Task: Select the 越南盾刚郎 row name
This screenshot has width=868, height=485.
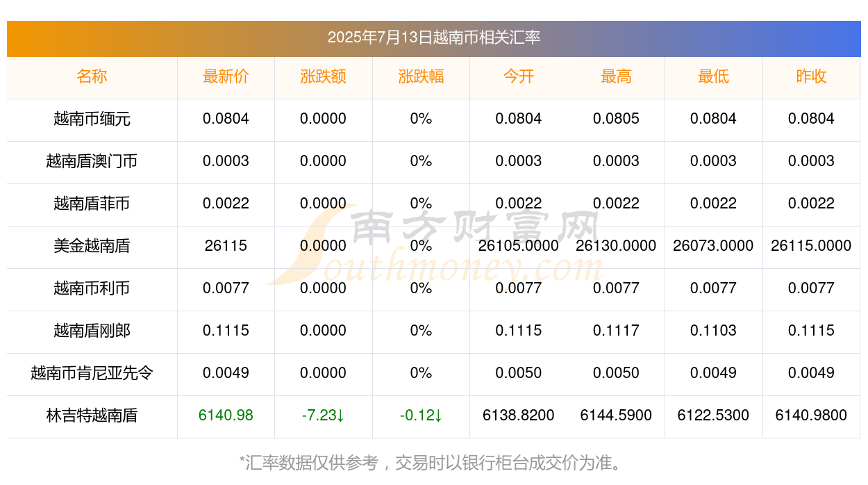Action: tap(92, 331)
